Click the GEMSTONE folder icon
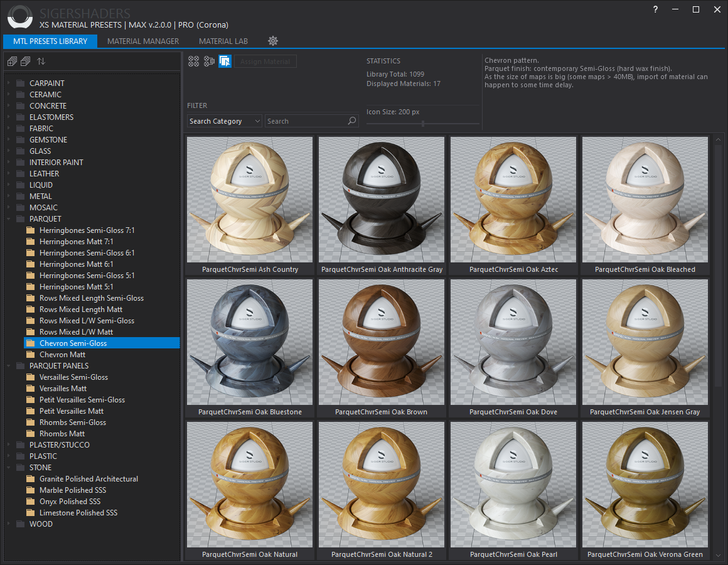Image resolution: width=728 pixels, height=565 pixels. pos(21,140)
